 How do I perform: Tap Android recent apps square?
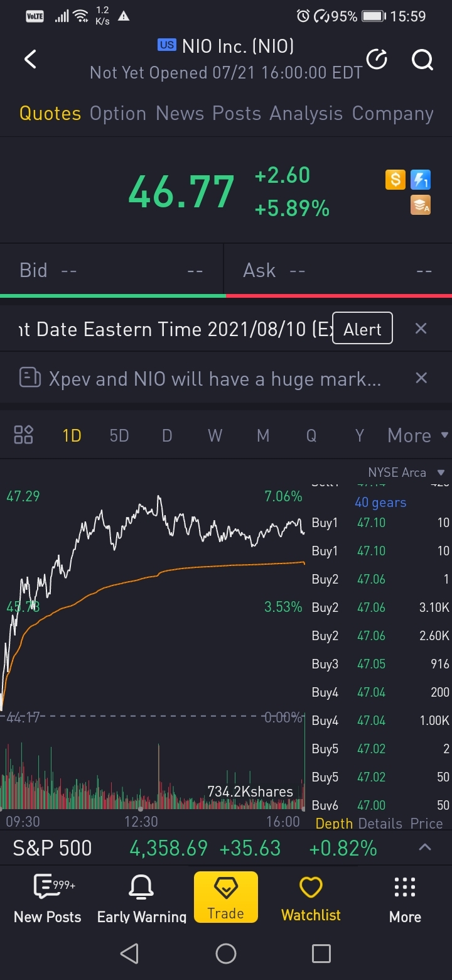pos(321,954)
